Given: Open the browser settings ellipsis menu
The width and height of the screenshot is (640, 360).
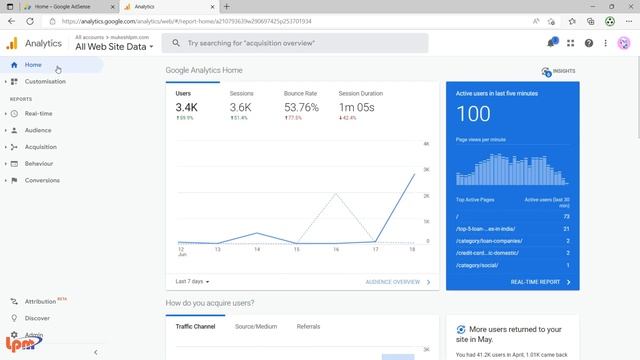Looking at the screenshot, I should pos(629,21).
